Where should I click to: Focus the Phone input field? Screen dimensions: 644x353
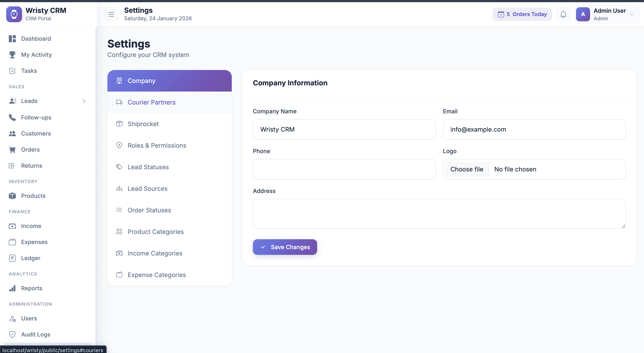click(x=344, y=169)
